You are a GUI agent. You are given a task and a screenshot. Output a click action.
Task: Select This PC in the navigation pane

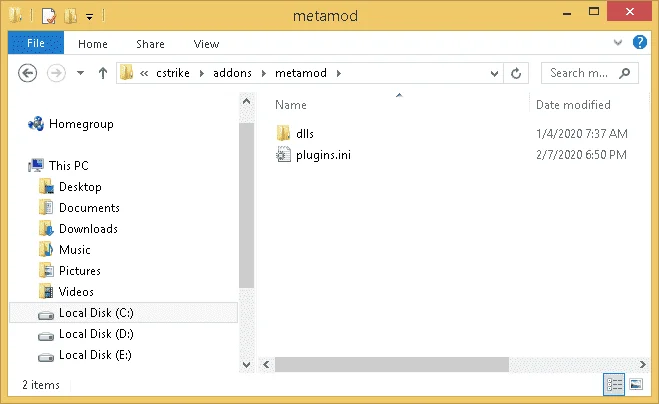click(69, 166)
